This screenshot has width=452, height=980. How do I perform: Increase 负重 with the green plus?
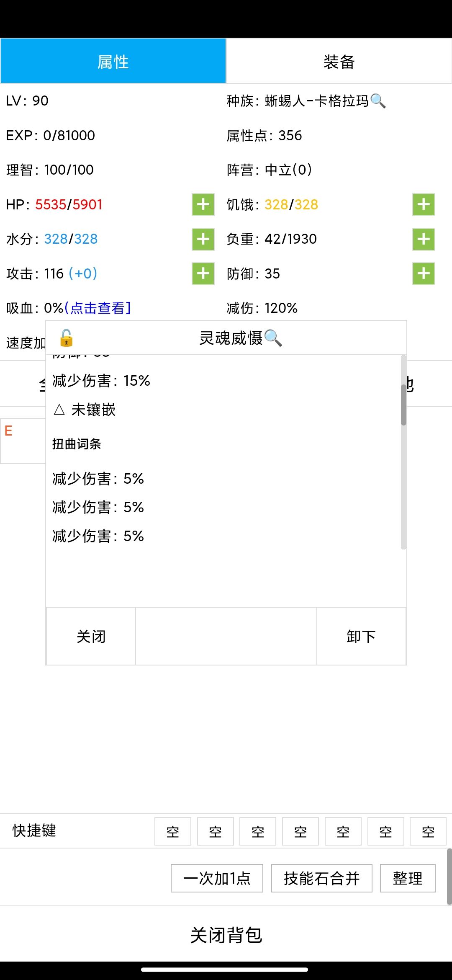(424, 239)
